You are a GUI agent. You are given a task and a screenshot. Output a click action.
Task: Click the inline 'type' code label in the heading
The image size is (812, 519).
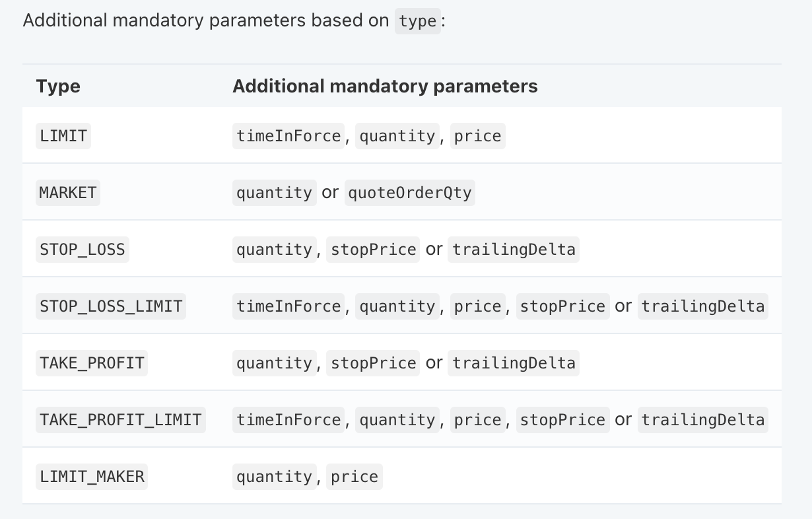417,21
